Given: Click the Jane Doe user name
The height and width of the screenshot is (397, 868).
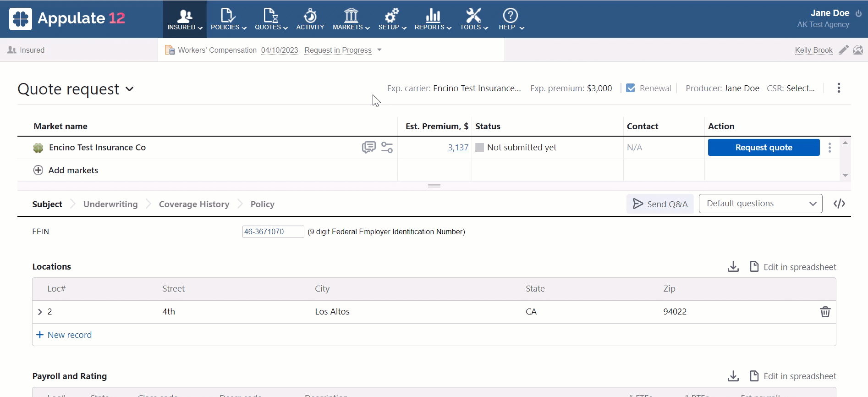Looking at the screenshot, I should 830,13.
